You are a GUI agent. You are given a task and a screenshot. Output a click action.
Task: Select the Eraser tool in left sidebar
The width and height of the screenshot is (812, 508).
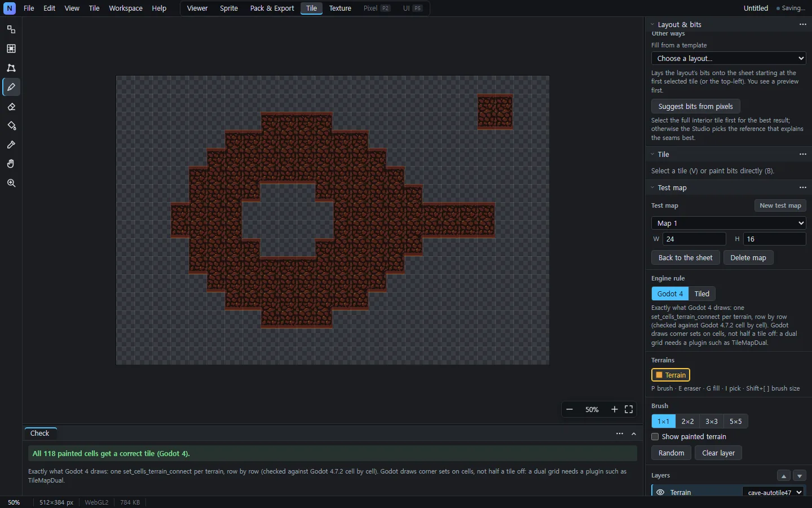tap(11, 107)
